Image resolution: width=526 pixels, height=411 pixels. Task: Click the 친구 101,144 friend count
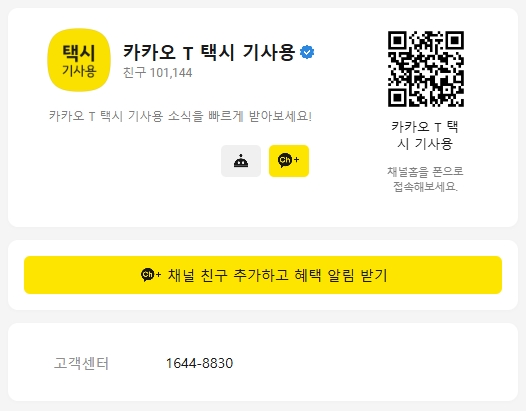tap(158, 72)
